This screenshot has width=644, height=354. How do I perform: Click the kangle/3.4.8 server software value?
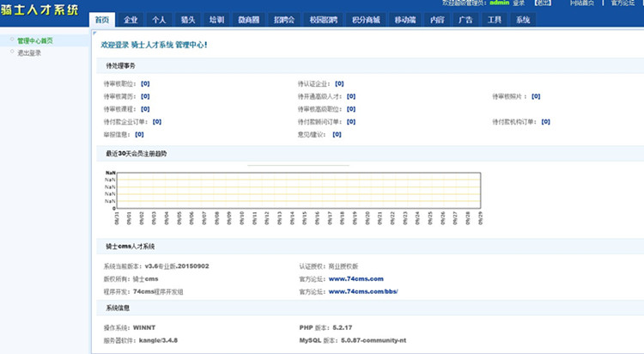click(158, 340)
